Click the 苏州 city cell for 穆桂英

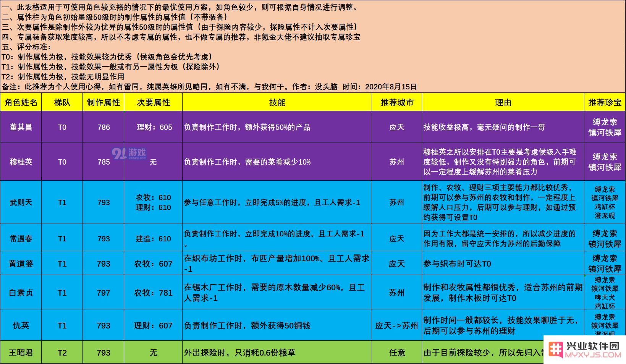tap(397, 162)
